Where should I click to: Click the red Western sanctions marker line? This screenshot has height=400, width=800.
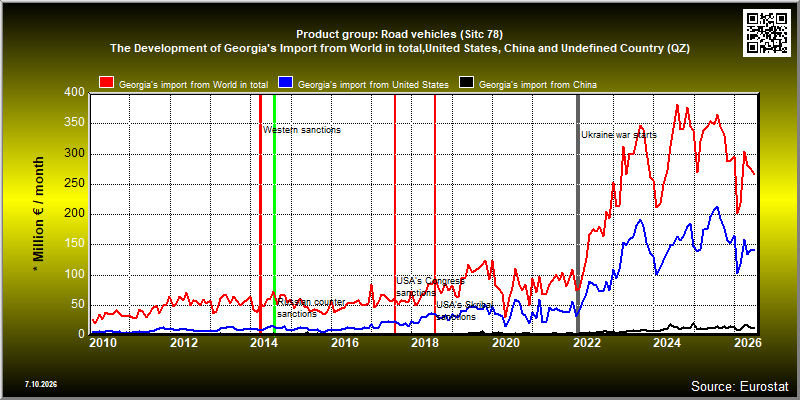260,214
